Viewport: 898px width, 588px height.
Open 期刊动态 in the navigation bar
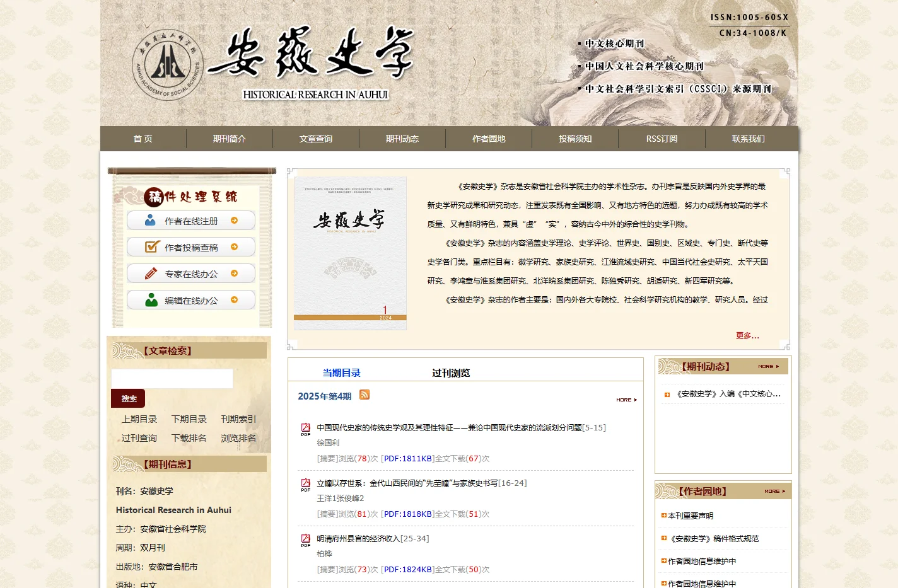402,139
